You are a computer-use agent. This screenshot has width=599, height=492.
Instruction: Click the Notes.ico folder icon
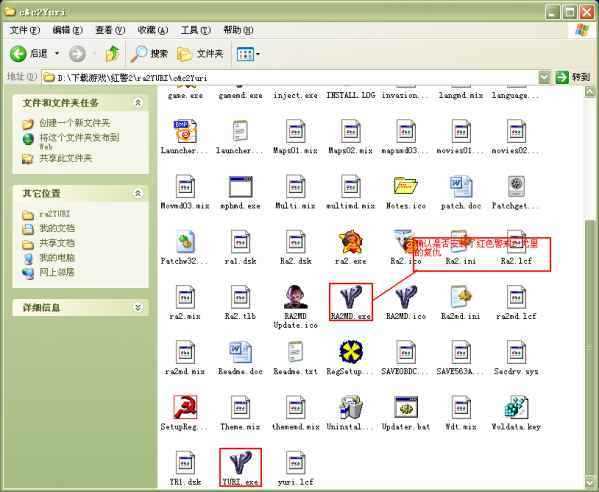click(x=406, y=187)
